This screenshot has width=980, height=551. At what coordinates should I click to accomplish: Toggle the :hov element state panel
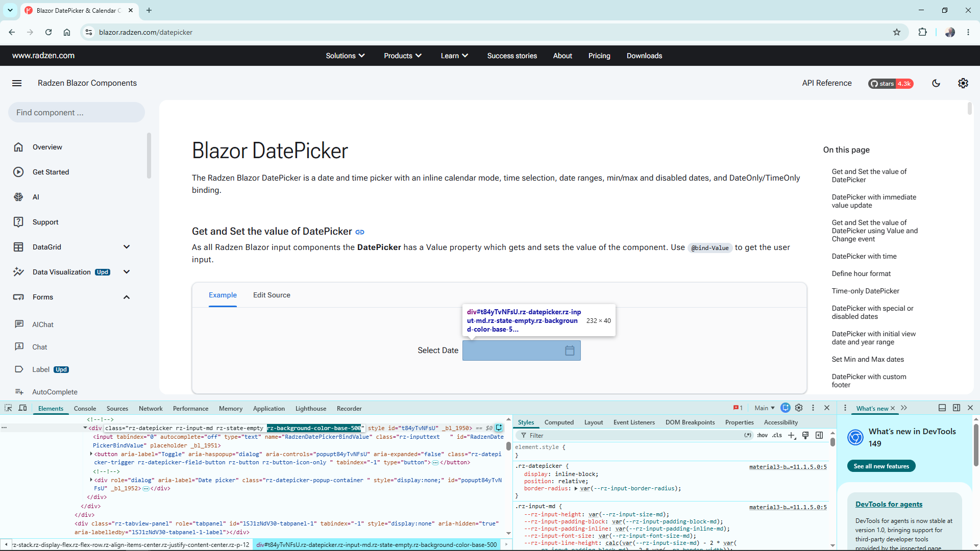(762, 435)
